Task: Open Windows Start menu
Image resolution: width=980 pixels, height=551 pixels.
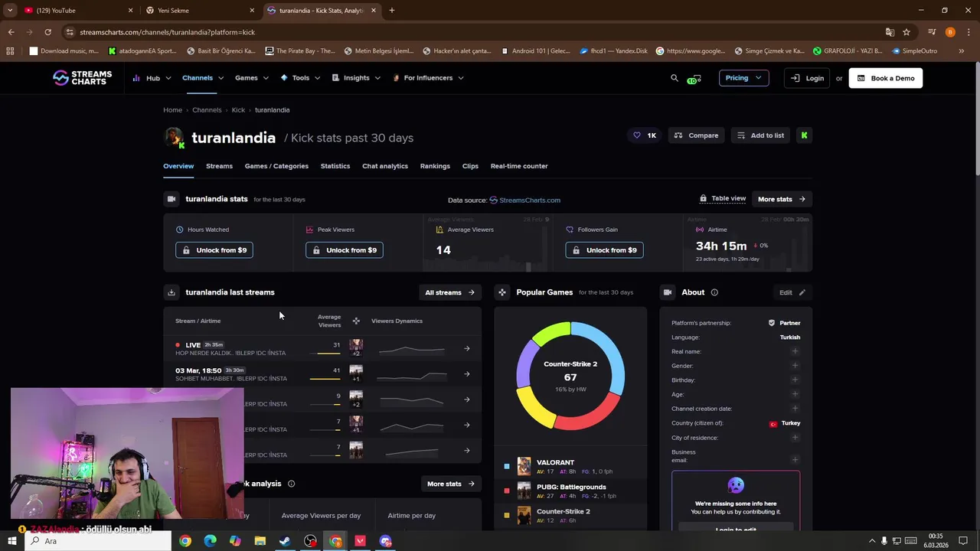Action: 11,541
